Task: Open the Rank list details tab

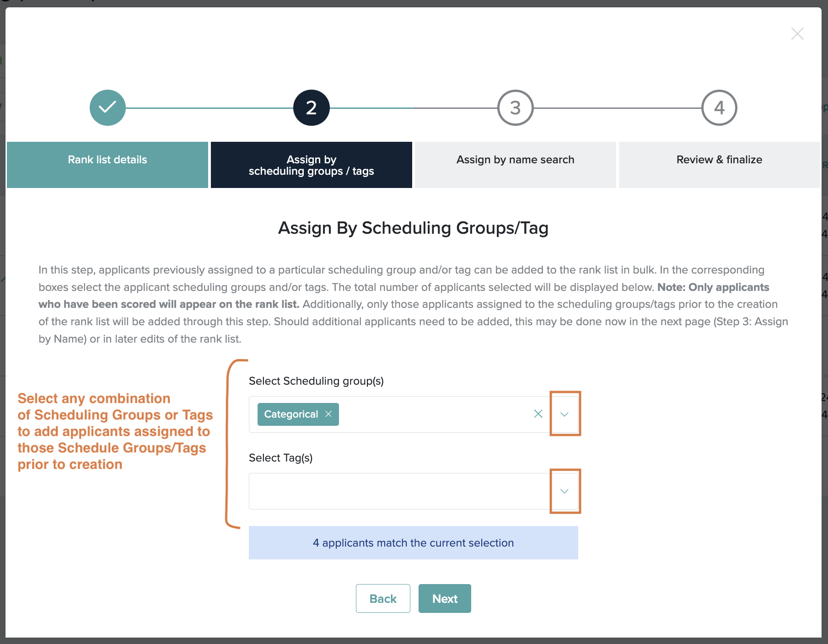Action: click(108, 165)
